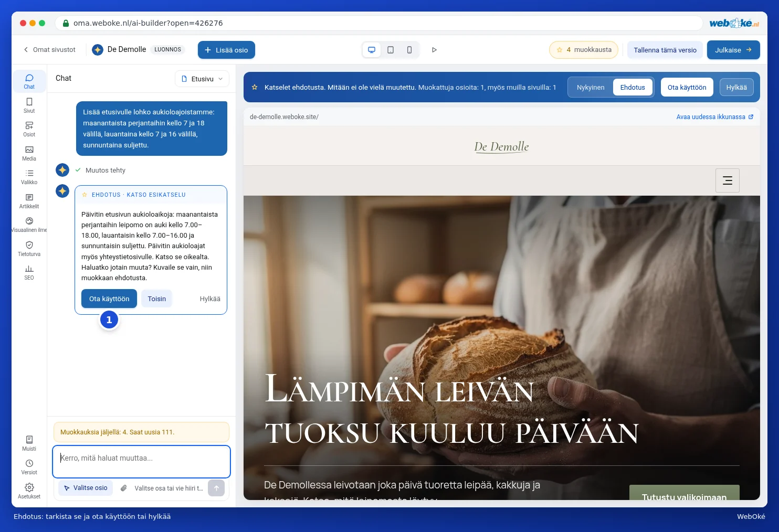Click the Lisää osio button
The height and width of the screenshot is (532, 779).
click(x=226, y=50)
